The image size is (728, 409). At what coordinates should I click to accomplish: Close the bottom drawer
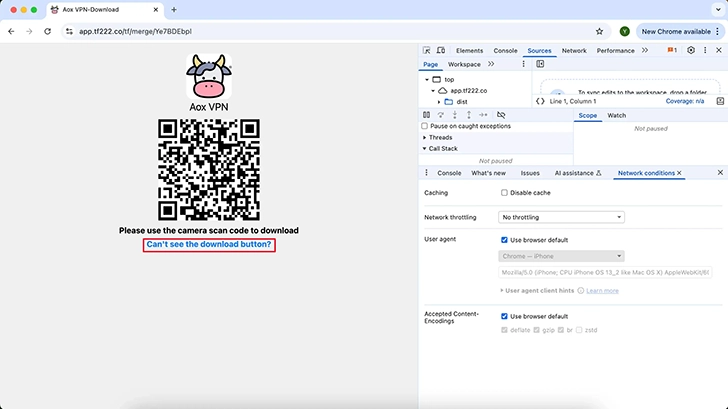point(720,173)
